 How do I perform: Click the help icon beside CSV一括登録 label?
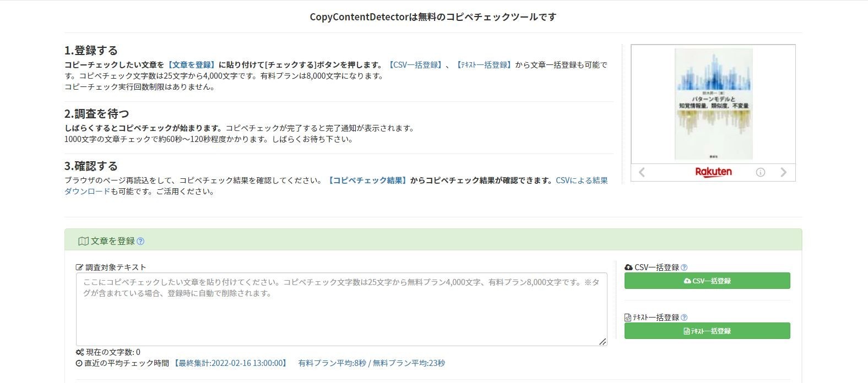pos(684,267)
